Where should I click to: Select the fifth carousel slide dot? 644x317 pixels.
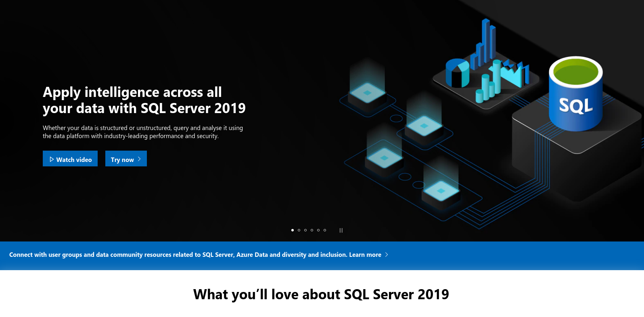pos(318,230)
